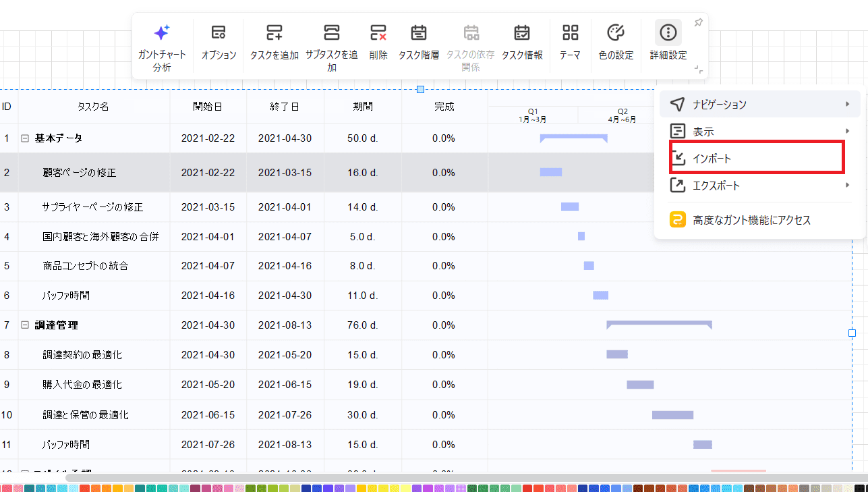The image size is (868, 492).
Task: Collapse the 調達管理 task group
Action: tap(25, 325)
